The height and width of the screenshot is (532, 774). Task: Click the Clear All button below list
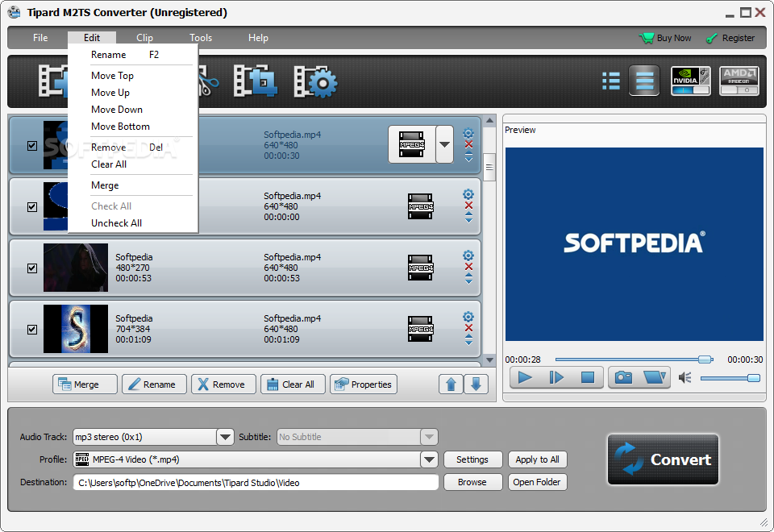pos(293,384)
